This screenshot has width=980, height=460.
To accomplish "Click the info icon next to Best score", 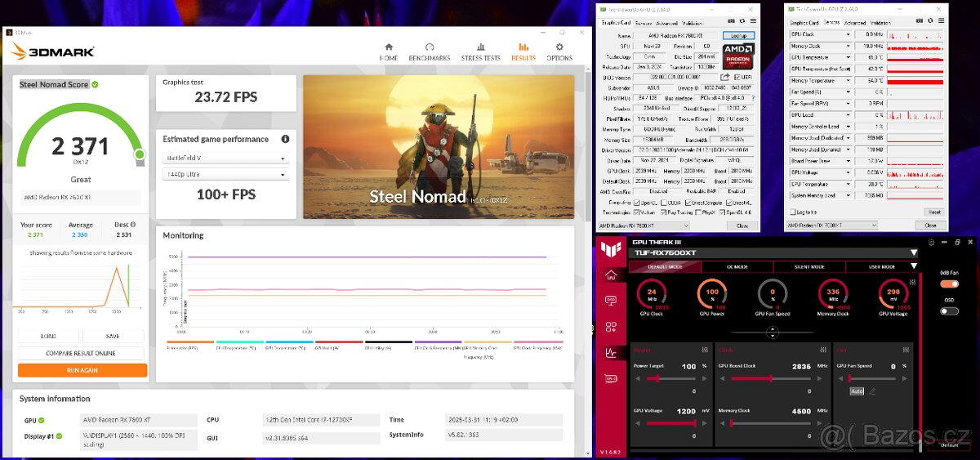I will coord(132,224).
